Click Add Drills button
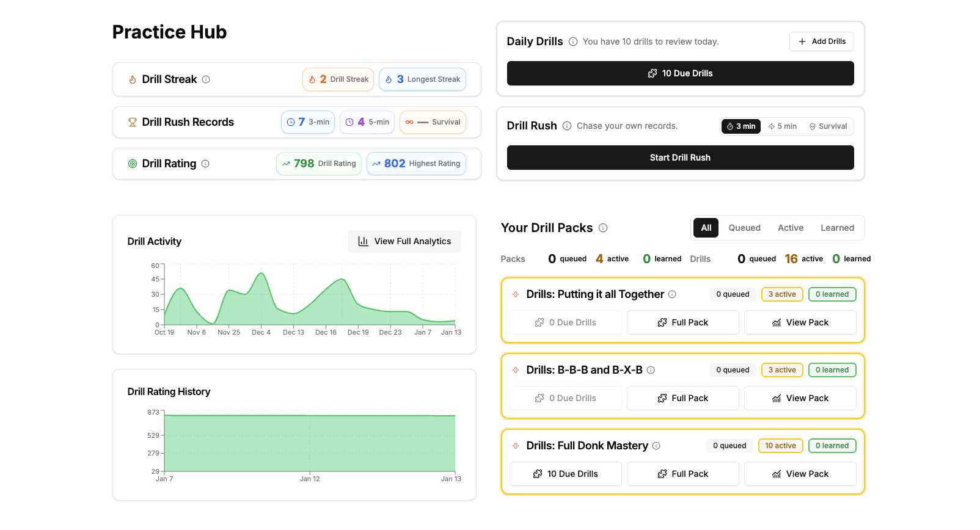 pos(822,42)
